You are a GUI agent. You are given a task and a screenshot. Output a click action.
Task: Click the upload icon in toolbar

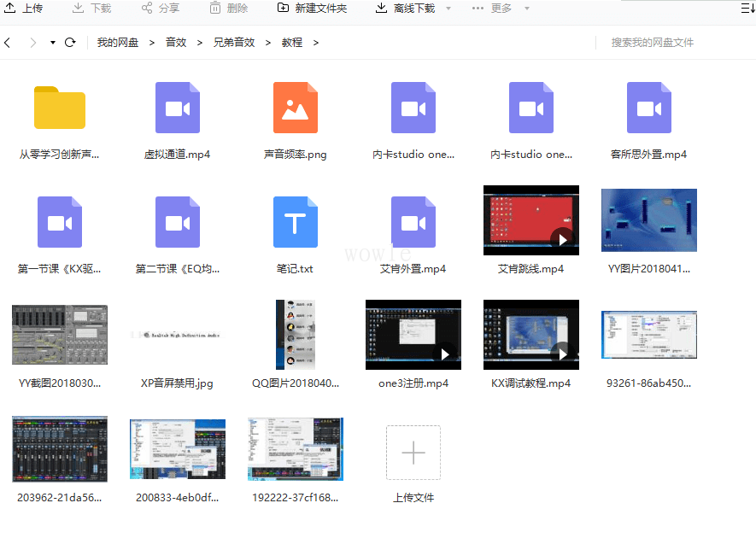point(10,8)
